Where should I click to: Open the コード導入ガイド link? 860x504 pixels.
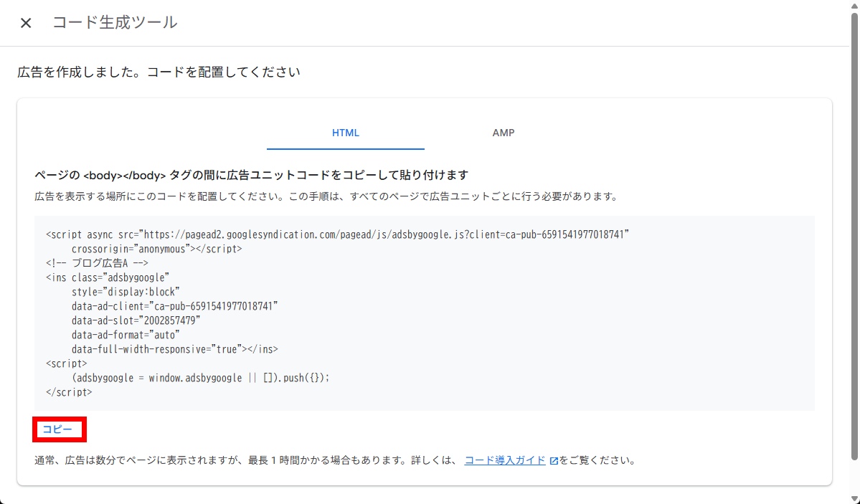[505, 461]
